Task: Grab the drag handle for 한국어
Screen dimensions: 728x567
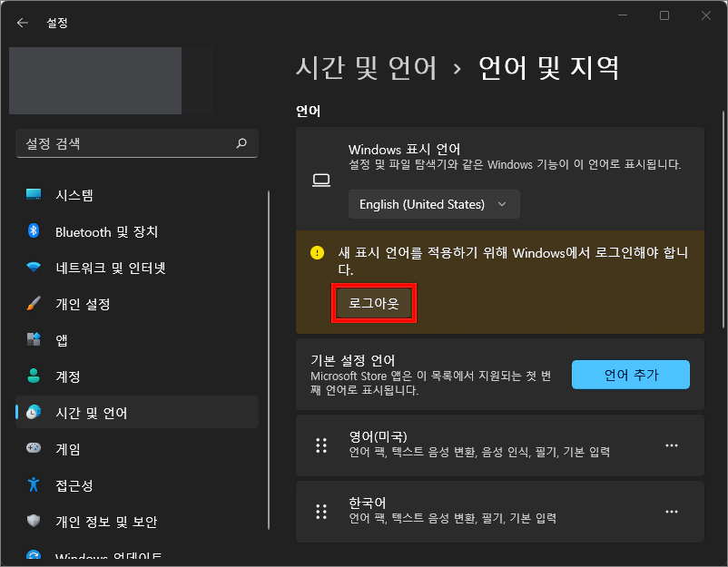Action: [x=321, y=512]
